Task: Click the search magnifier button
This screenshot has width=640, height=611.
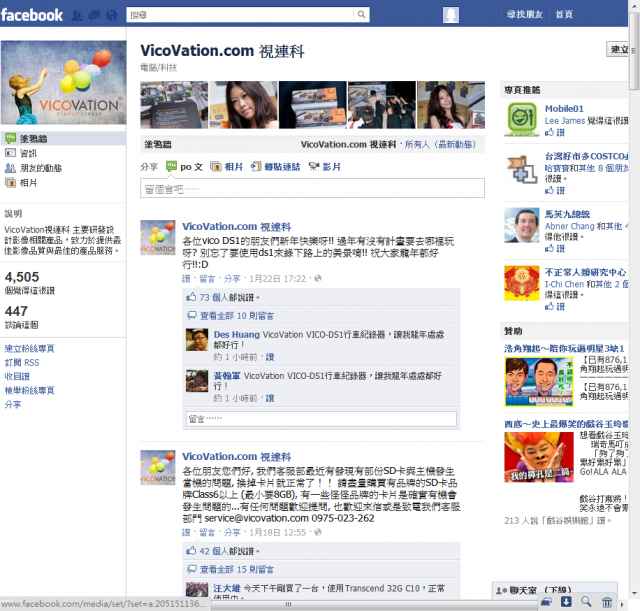Action: [361, 15]
